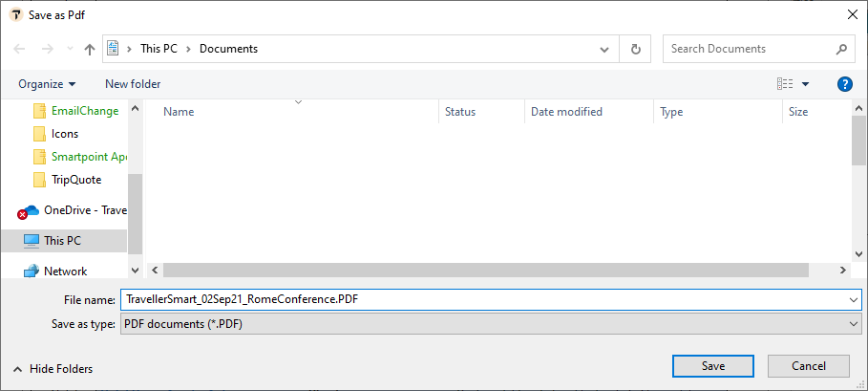Expand the address bar history dropdown
The image size is (868, 391).
(604, 49)
